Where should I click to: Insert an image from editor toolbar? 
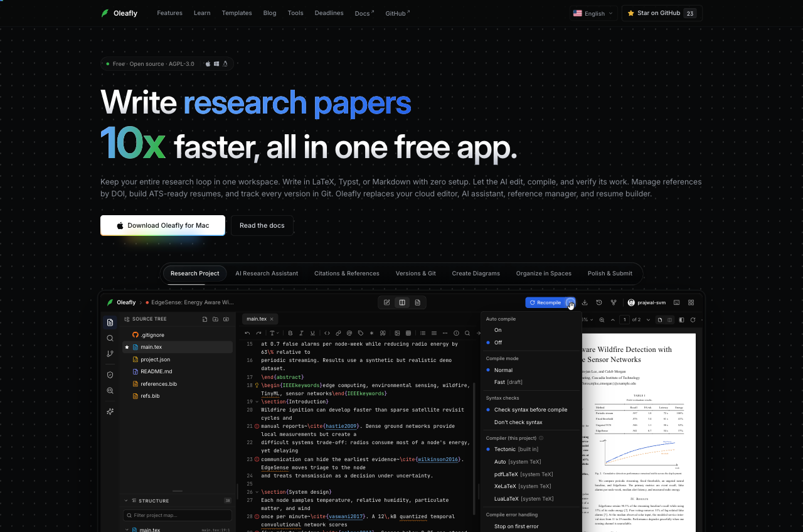pyautogui.click(x=397, y=333)
